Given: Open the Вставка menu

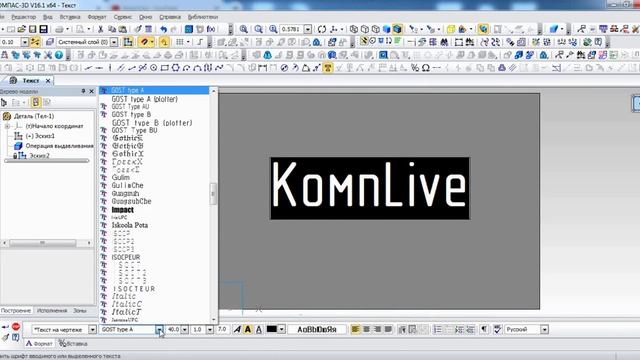Looking at the screenshot, I should [70, 17].
